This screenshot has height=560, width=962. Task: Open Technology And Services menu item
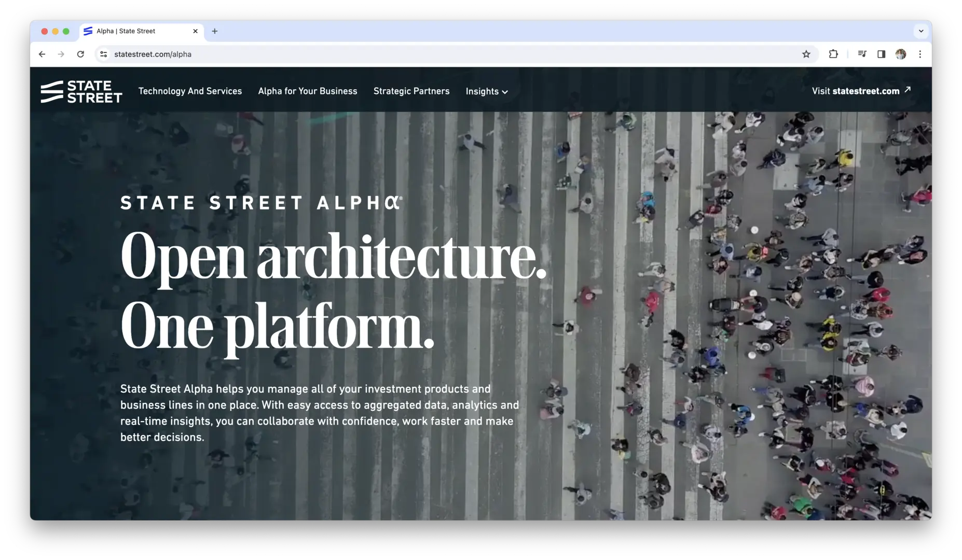pos(190,91)
